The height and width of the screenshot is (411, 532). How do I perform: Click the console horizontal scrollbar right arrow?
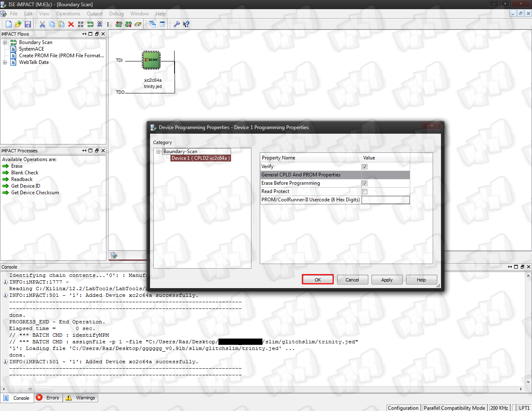click(x=521, y=389)
